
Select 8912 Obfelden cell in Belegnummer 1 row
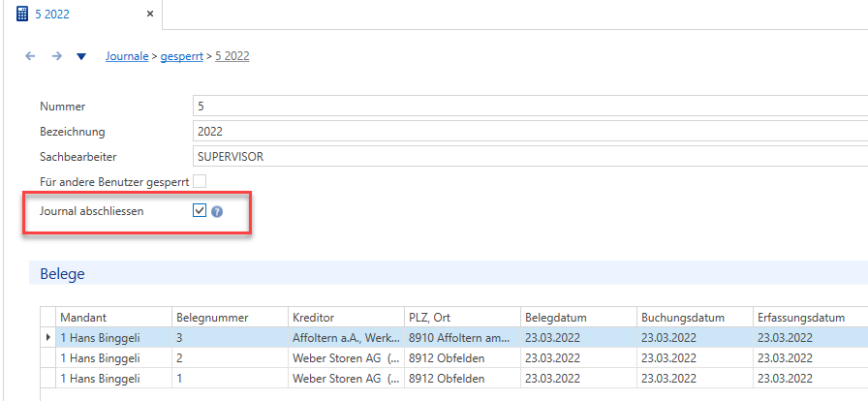[x=462, y=379]
